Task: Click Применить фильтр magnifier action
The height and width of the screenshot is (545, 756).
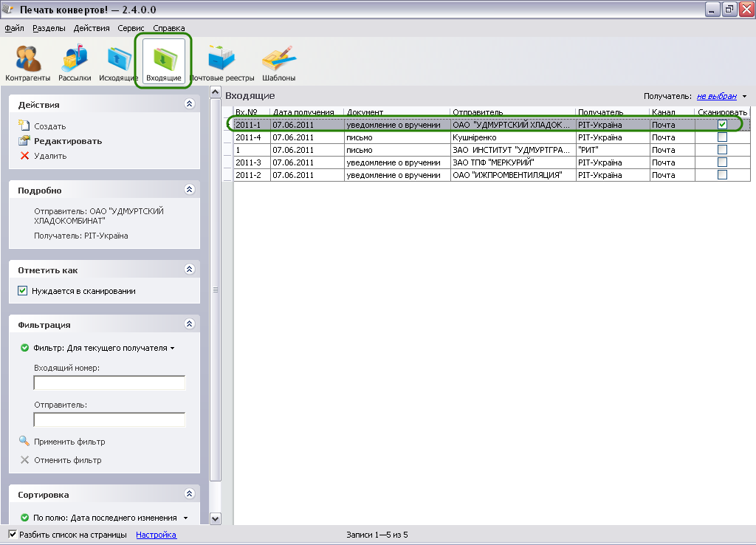Action: [x=69, y=442]
